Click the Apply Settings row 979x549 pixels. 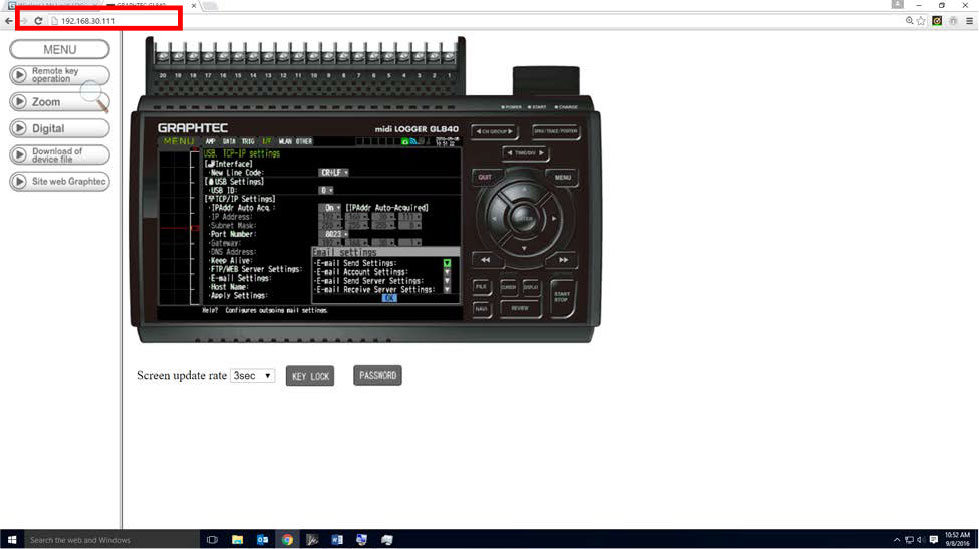pyautogui.click(x=238, y=296)
